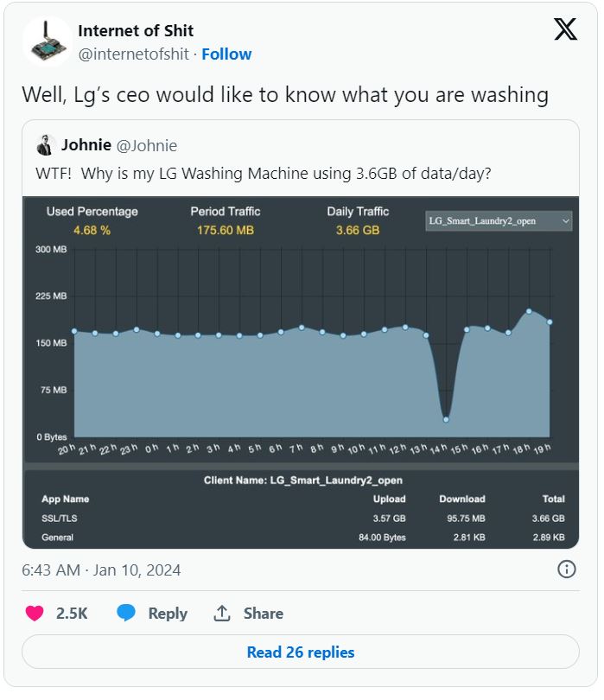
Task: Open the tweet timestamp Jan 10, 2024
Action: click(101, 570)
